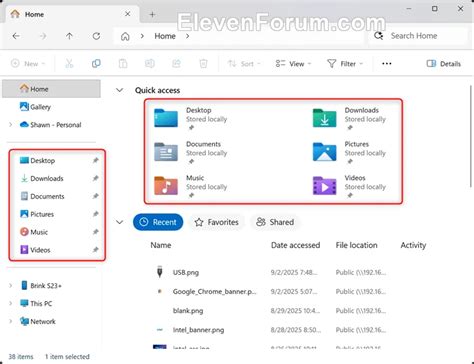Click the pin icon beside sidebar Documents
This screenshot has width=474, height=364.
[x=96, y=196]
